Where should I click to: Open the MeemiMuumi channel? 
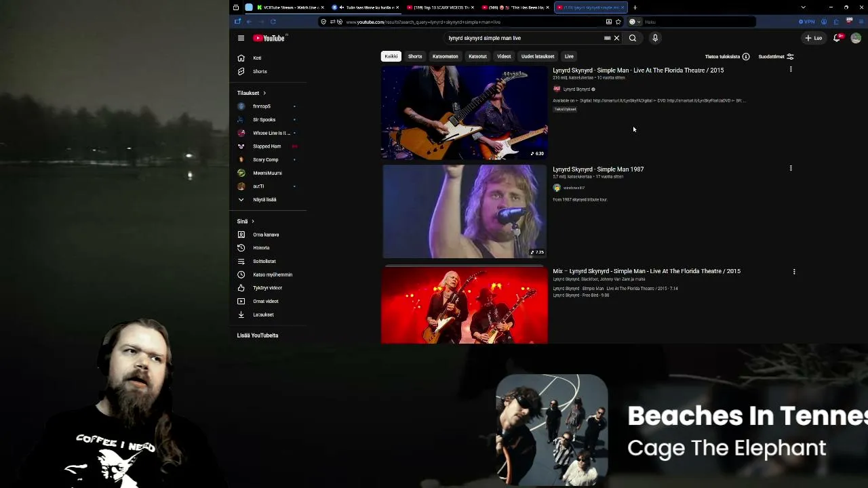pos(269,173)
